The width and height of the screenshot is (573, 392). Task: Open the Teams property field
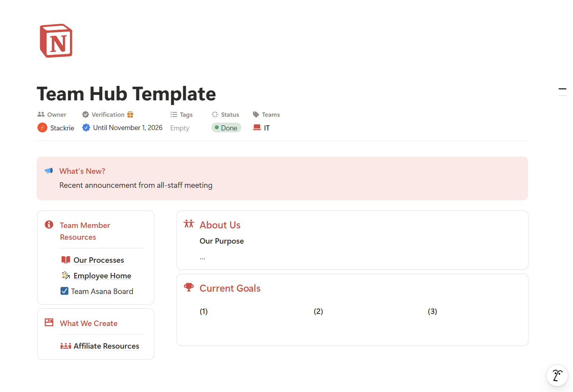(271, 114)
